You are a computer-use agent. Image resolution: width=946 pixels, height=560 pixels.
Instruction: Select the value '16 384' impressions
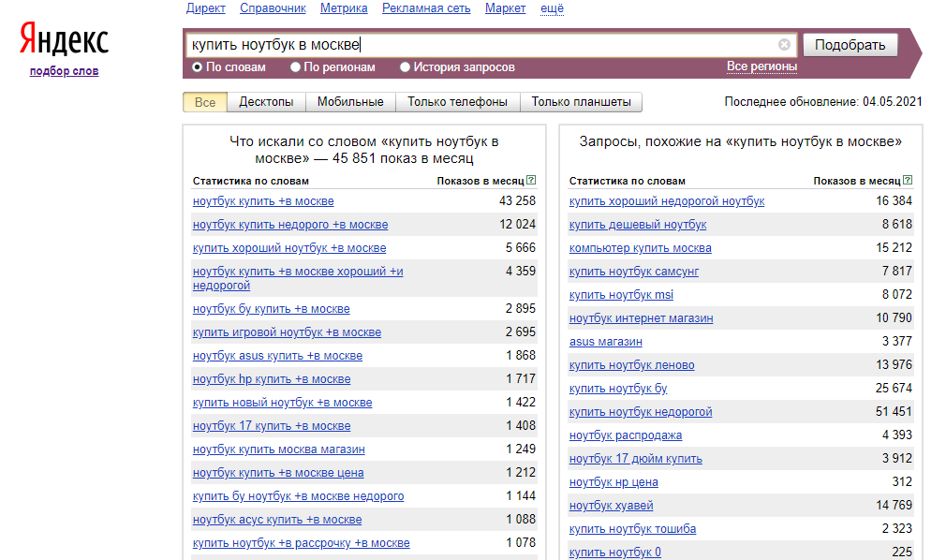894,201
